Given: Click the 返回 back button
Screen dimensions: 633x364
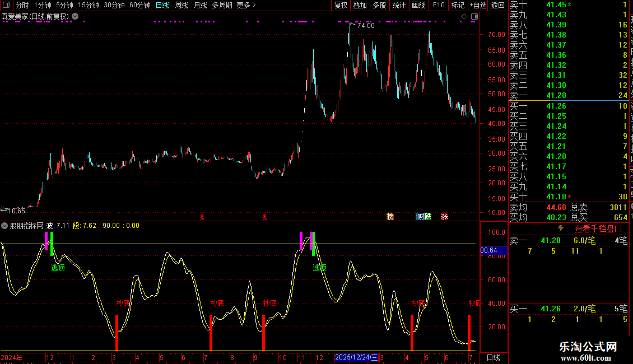Looking at the screenshot, I should 498,5.
